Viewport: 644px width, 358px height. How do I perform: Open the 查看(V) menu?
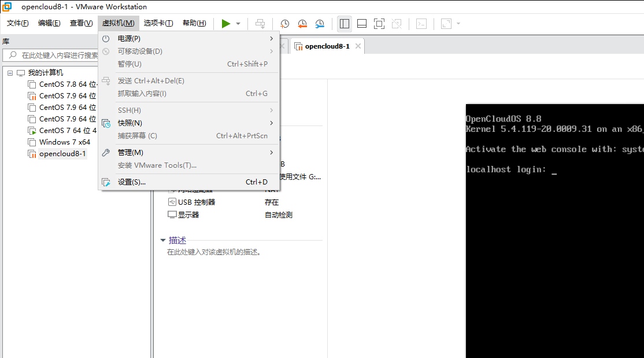pos(82,23)
